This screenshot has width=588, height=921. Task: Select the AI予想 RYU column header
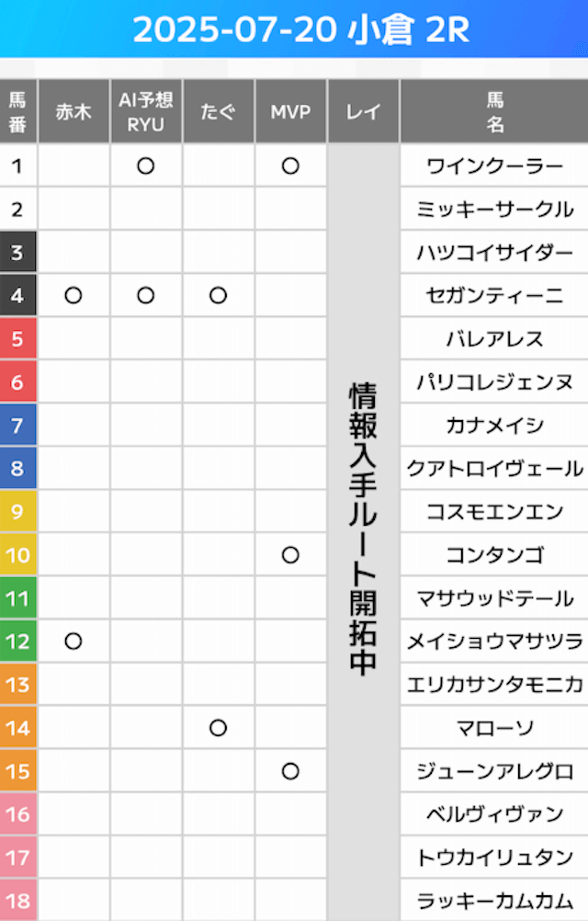pyautogui.click(x=145, y=111)
